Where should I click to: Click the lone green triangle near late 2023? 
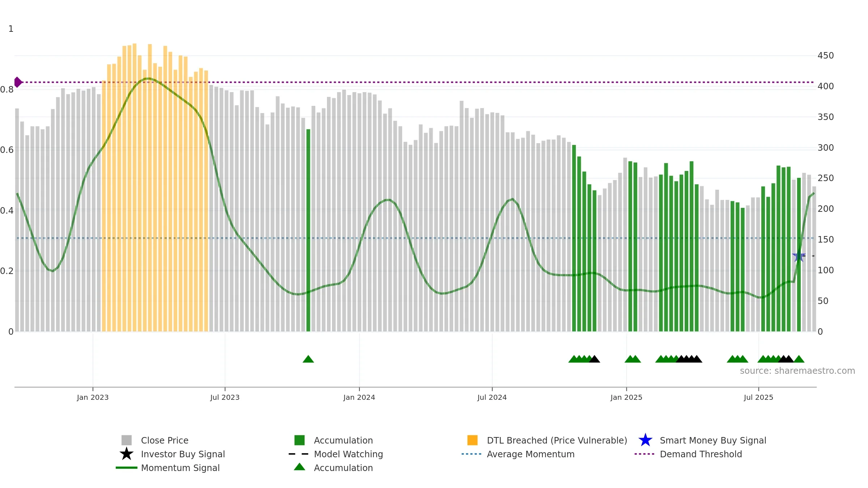308,359
